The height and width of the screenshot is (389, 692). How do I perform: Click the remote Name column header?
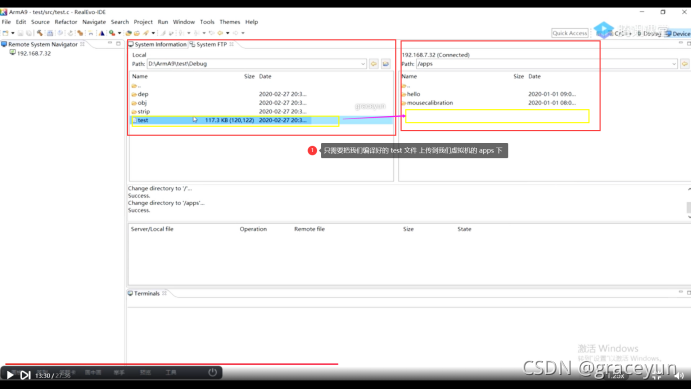[409, 76]
